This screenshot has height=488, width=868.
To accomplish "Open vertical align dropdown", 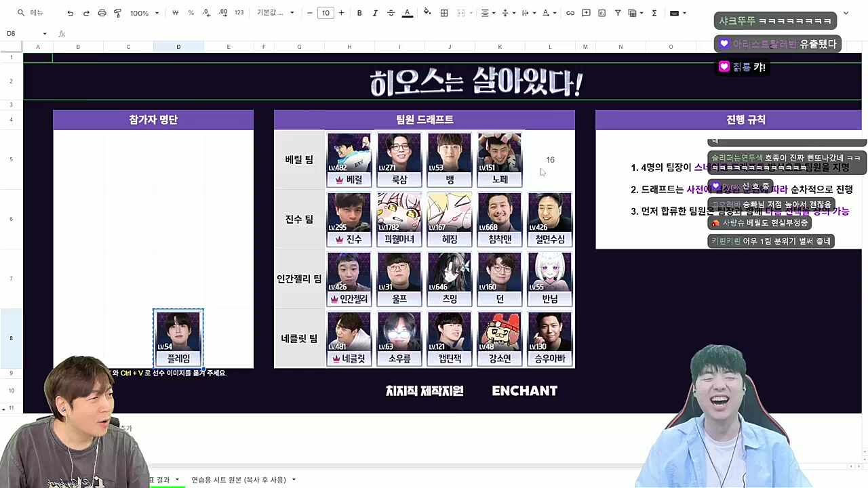I will pos(508,13).
